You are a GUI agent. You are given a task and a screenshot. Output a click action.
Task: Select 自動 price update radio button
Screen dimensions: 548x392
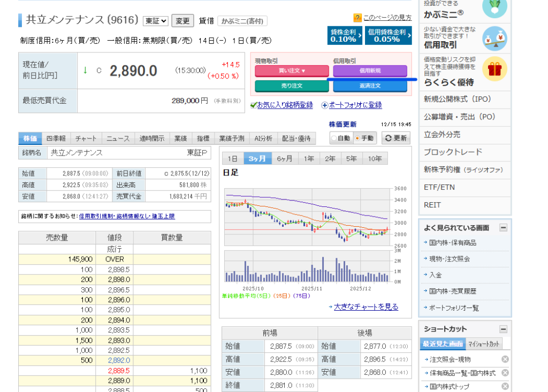pos(334,138)
